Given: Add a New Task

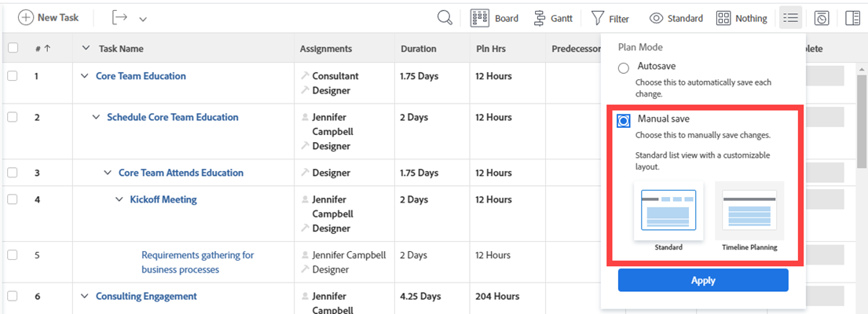Looking at the screenshot, I should pyautogui.click(x=48, y=18).
